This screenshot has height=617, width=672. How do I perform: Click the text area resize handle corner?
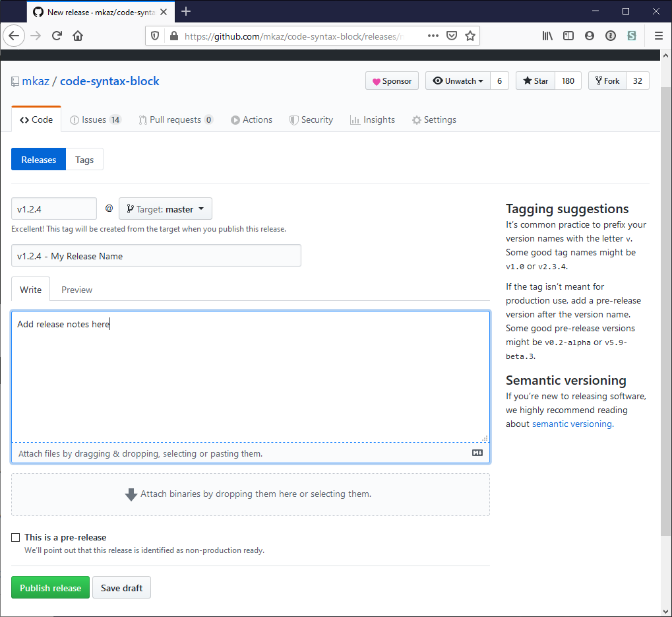tap(485, 438)
